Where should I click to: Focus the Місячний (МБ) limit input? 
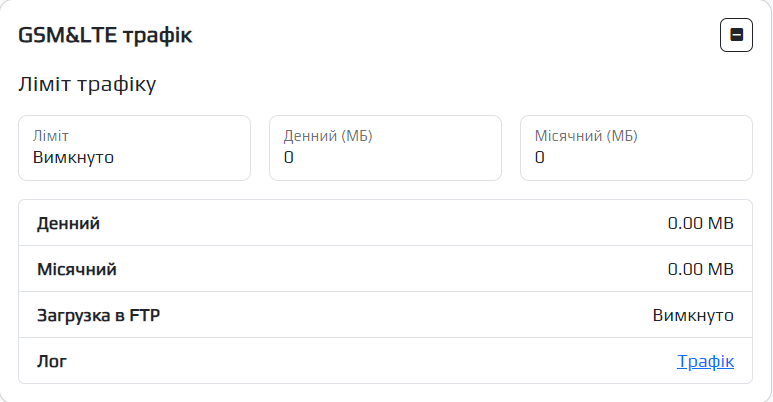coord(636,148)
